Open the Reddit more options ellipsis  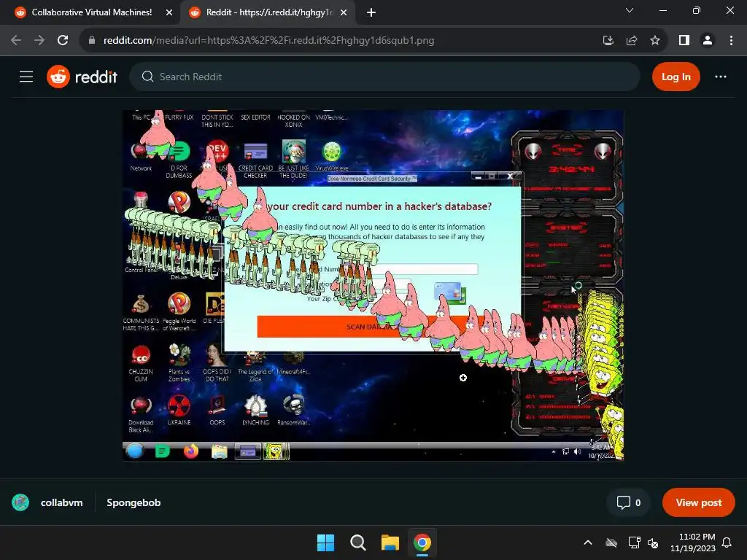click(720, 77)
